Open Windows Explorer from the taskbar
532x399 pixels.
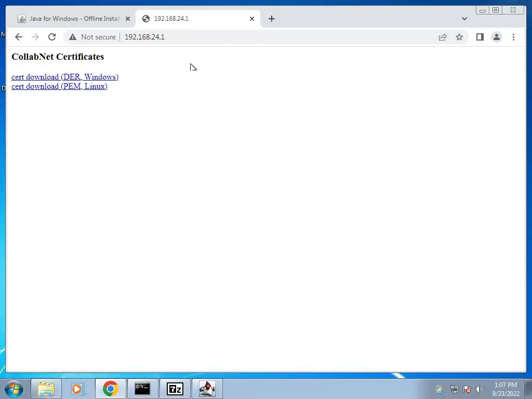pos(46,389)
